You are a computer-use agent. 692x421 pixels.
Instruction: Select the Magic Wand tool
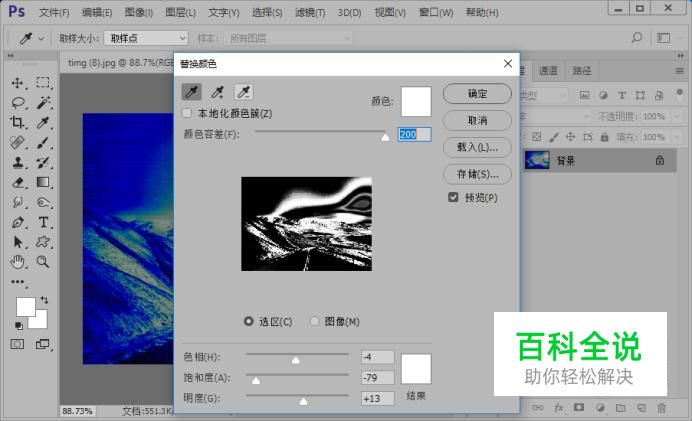pos(43,102)
